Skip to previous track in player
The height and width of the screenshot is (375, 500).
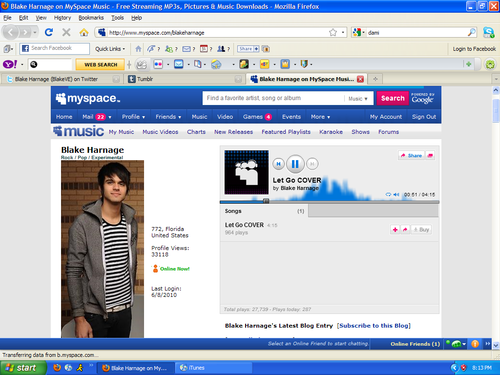pyautogui.click(x=278, y=164)
